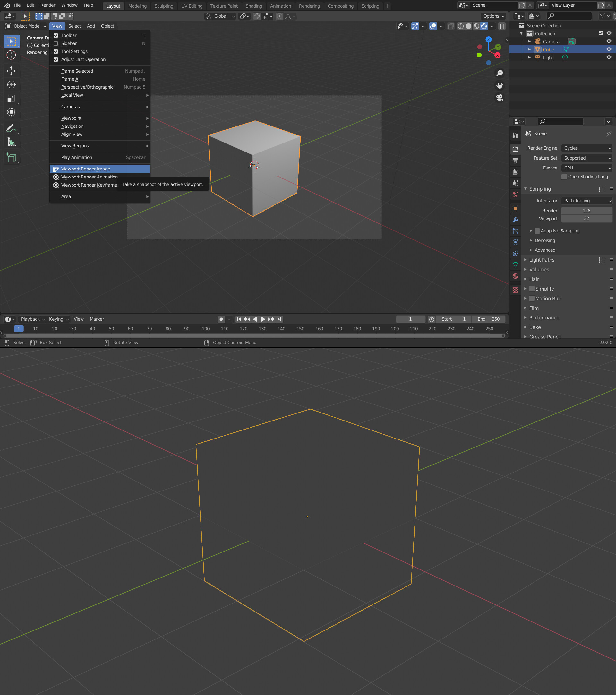Select the Annotate tool

tap(11, 128)
